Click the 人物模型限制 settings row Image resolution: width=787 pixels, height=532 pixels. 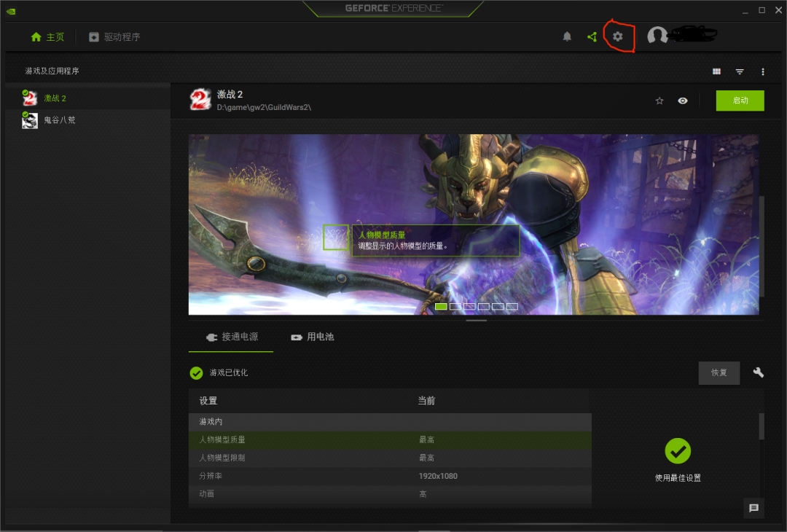pos(390,458)
